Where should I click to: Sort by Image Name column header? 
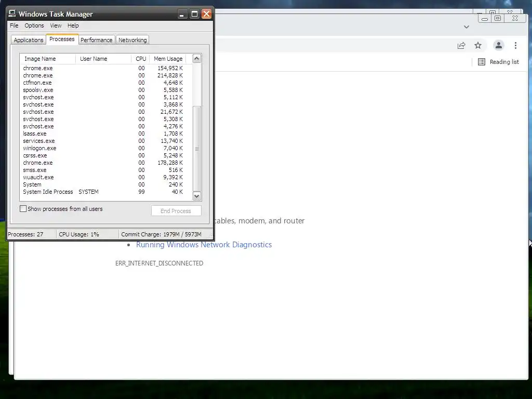(47, 59)
